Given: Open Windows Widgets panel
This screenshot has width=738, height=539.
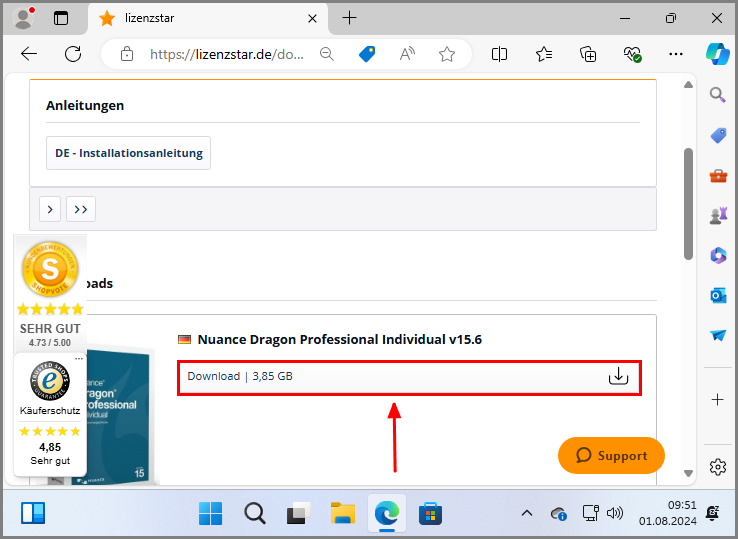Looking at the screenshot, I should click(x=33, y=513).
